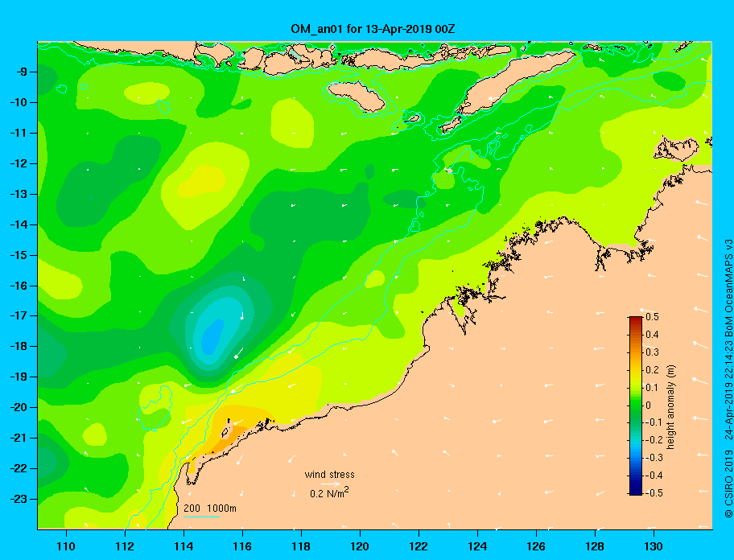
Task: Click the 'wind stress' legend label
Action: [x=329, y=475]
